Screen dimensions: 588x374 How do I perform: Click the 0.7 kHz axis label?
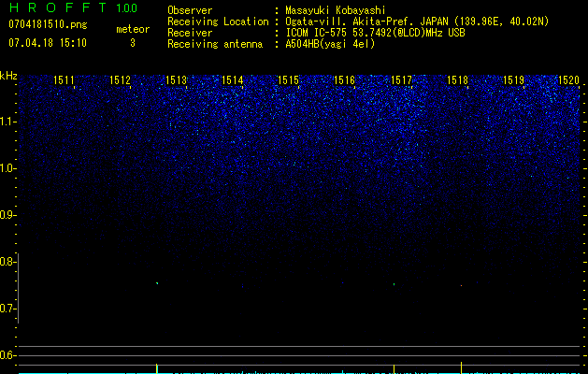click(7, 309)
